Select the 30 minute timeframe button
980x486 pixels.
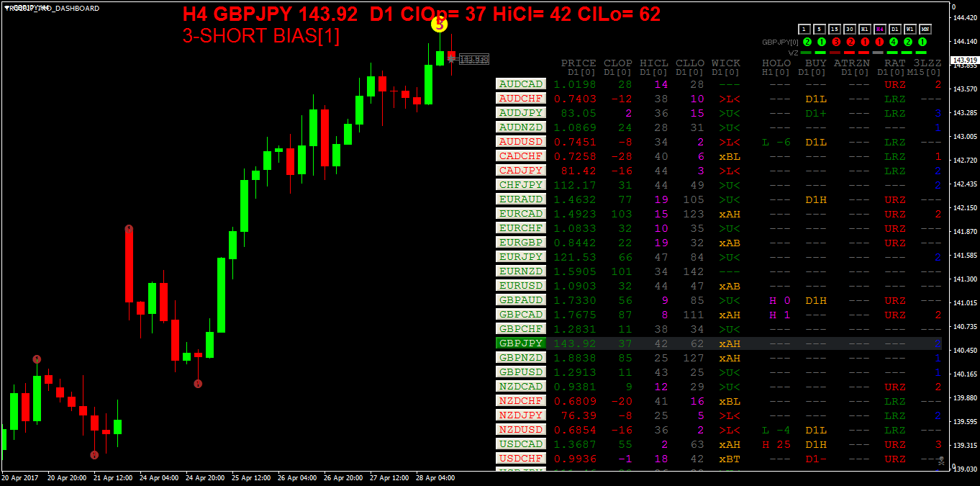(850, 30)
